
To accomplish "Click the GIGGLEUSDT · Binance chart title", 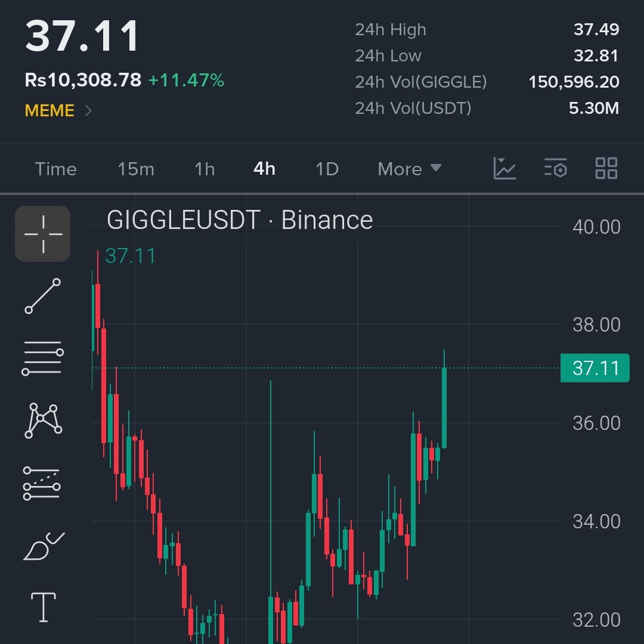I will click(240, 219).
